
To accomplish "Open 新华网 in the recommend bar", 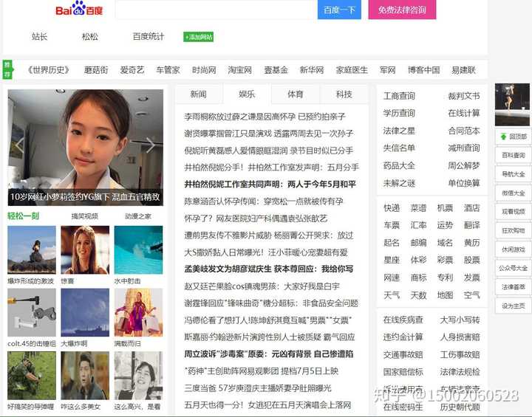I will coord(312,70).
